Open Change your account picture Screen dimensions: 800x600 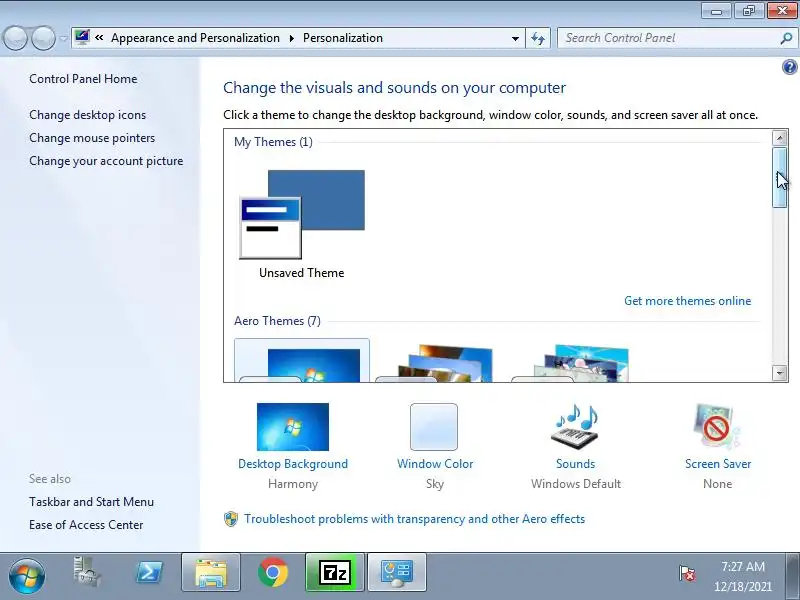106,161
